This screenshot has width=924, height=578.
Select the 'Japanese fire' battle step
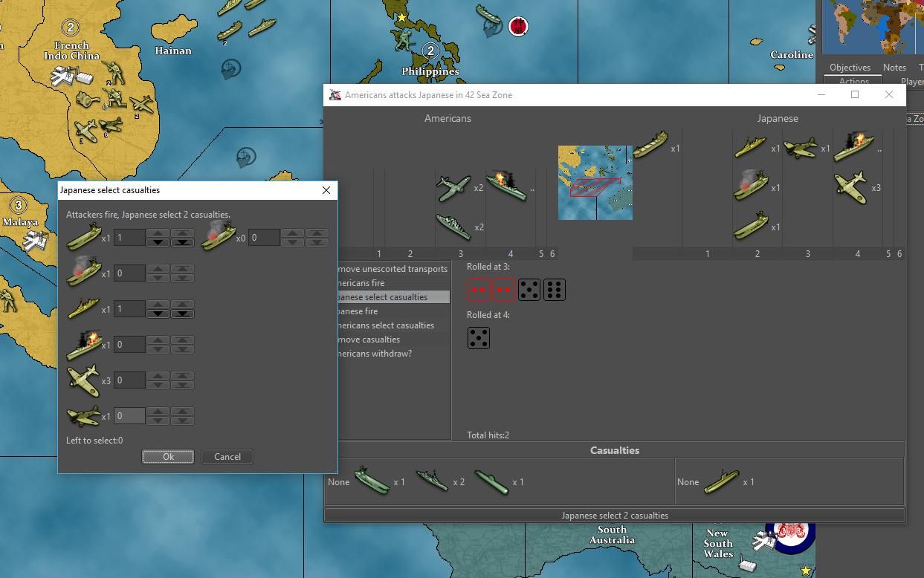(358, 311)
